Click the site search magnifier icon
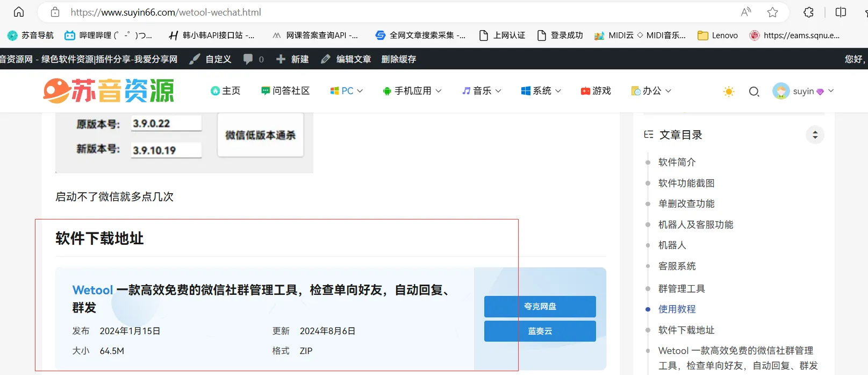 pyautogui.click(x=754, y=91)
